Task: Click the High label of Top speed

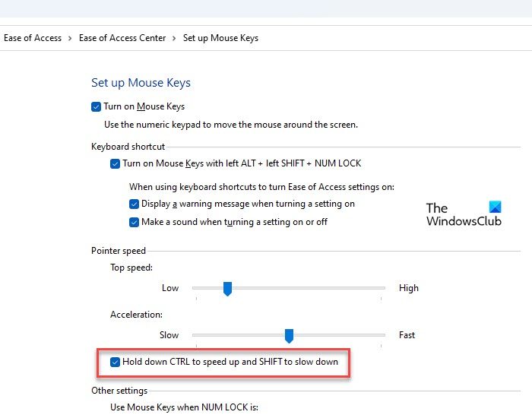Action: click(409, 288)
